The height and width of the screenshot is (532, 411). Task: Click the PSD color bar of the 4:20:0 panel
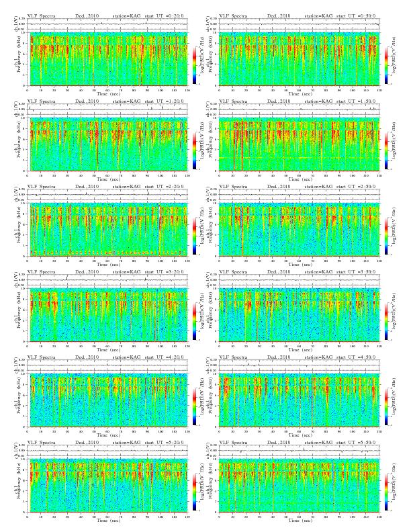194,406
